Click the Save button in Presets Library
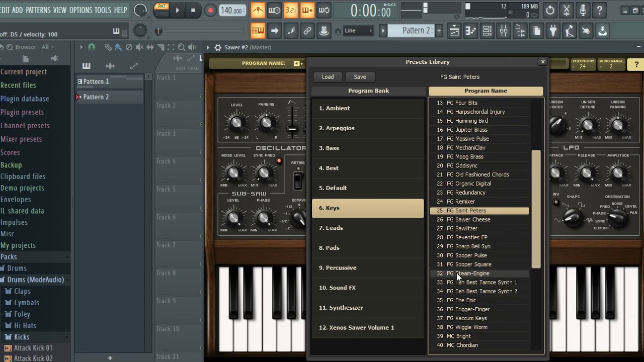The width and height of the screenshot is (644, 362). (x=360, y=77)
